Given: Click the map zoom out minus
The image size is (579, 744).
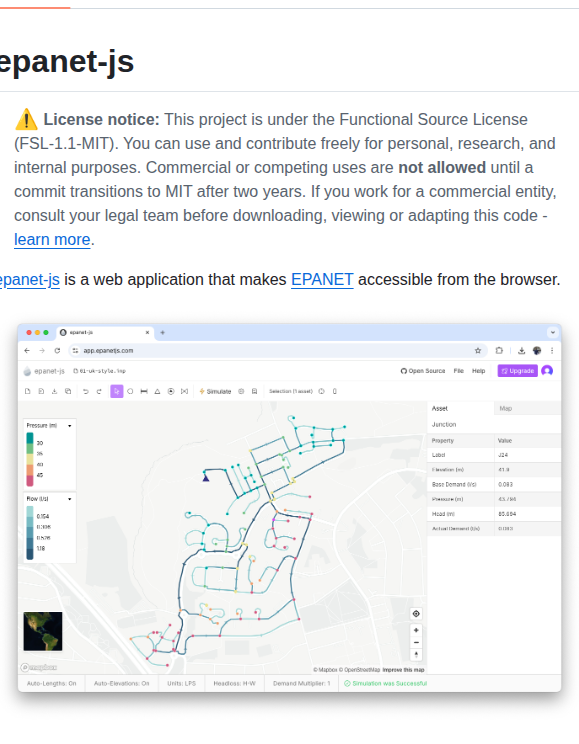Looking at the screenshot, I should click(x=416, y=642).
